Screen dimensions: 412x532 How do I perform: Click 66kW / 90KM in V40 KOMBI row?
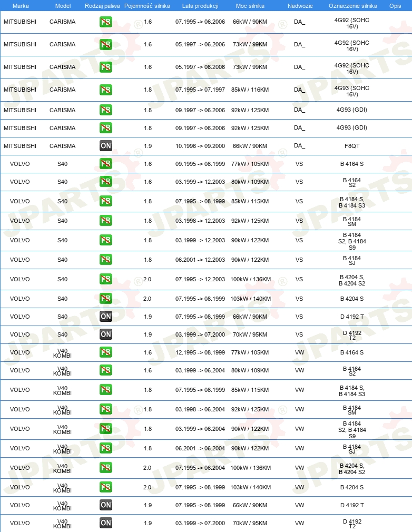pos(250,505)
